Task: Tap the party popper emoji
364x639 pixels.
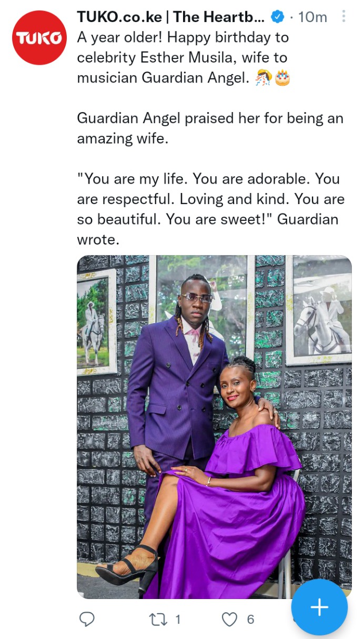Action: pos(264,78)
